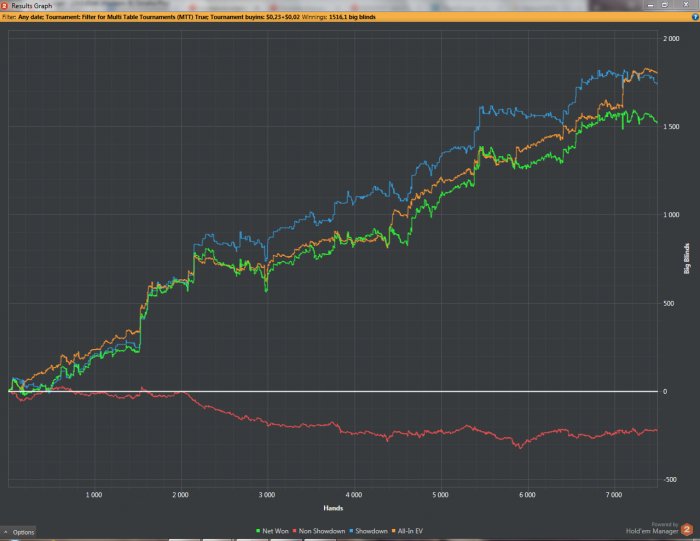Click the '1 000' hands axis label
This screenshot has width=700, height=541.
point(94,495)
